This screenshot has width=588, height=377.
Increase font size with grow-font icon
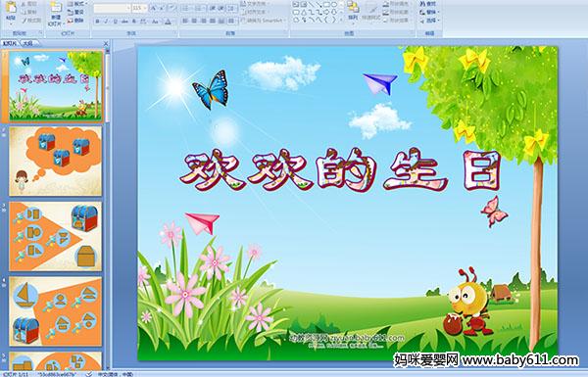[x=154, y=8]
